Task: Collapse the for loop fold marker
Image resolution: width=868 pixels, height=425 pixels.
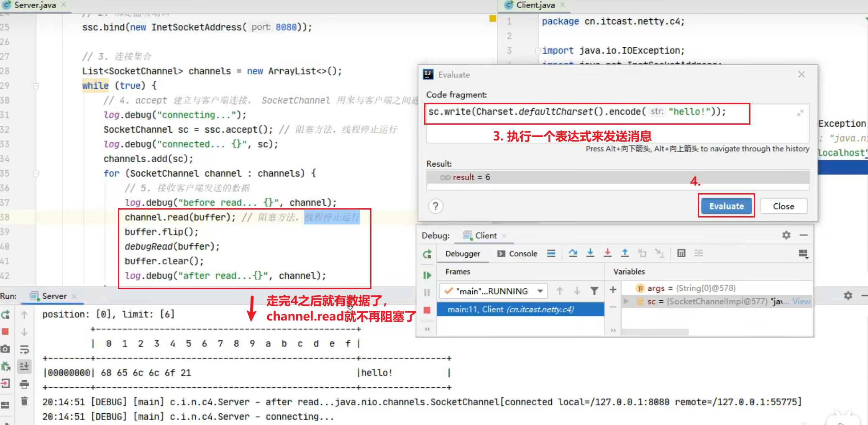Action: pos(36,174)
